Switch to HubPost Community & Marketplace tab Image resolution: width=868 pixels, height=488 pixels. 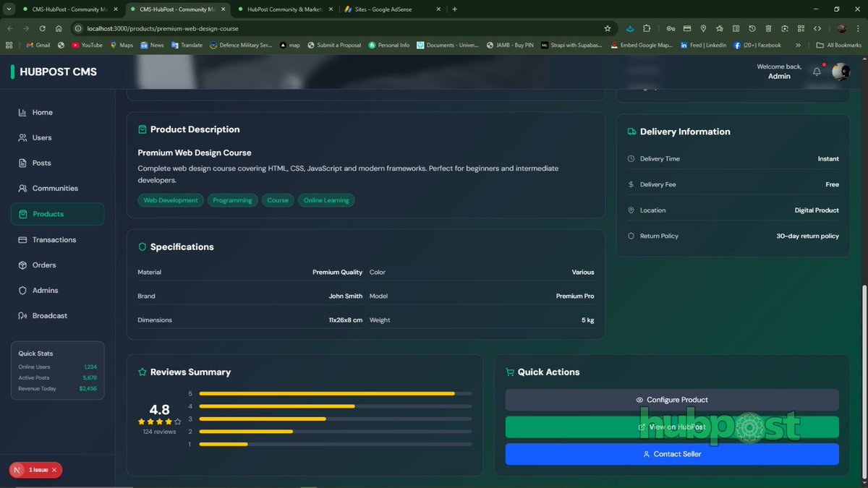click(285, 9)
